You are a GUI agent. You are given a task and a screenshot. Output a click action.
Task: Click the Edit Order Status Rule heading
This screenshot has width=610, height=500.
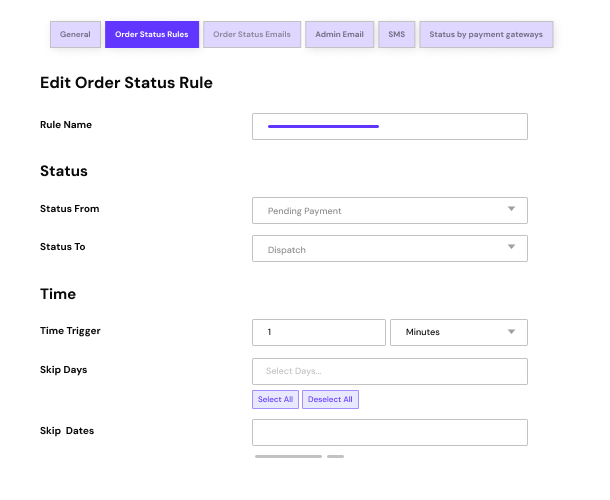point(126,83)
